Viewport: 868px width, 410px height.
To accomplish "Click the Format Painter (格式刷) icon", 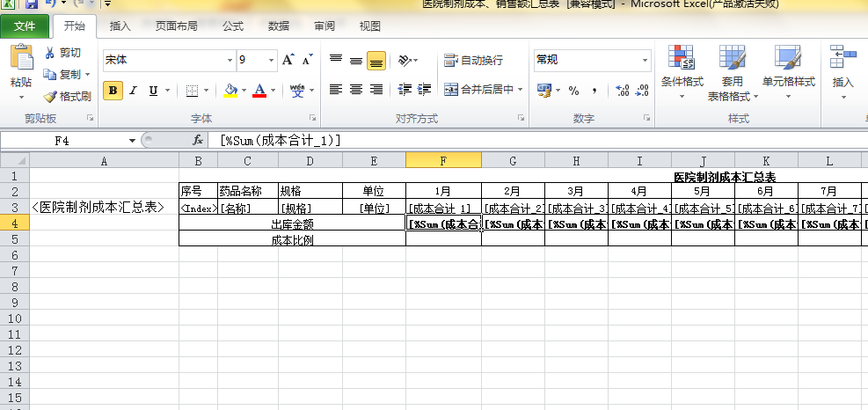I will 50,97.
